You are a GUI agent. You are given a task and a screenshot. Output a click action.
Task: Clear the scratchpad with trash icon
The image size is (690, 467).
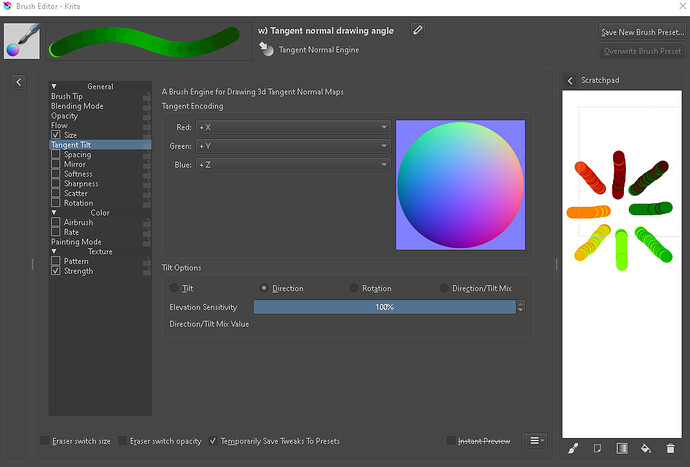coord(670,448)
